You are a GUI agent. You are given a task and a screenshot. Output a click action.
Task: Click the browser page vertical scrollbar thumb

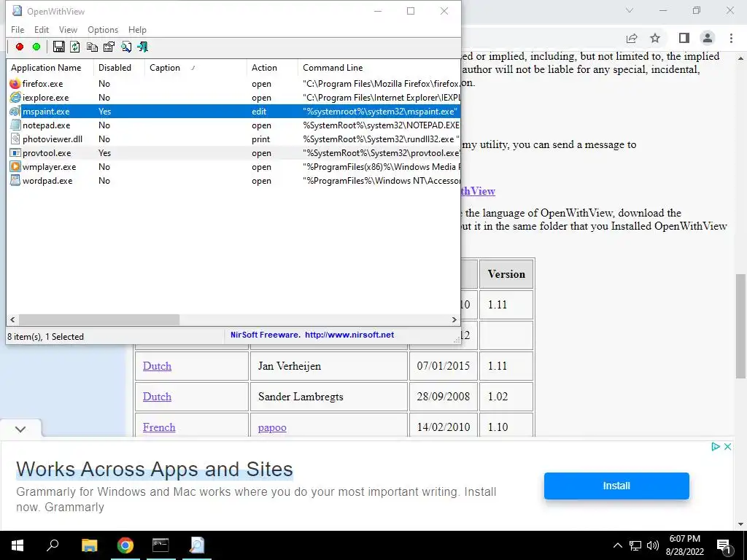[x=741, y=326]
